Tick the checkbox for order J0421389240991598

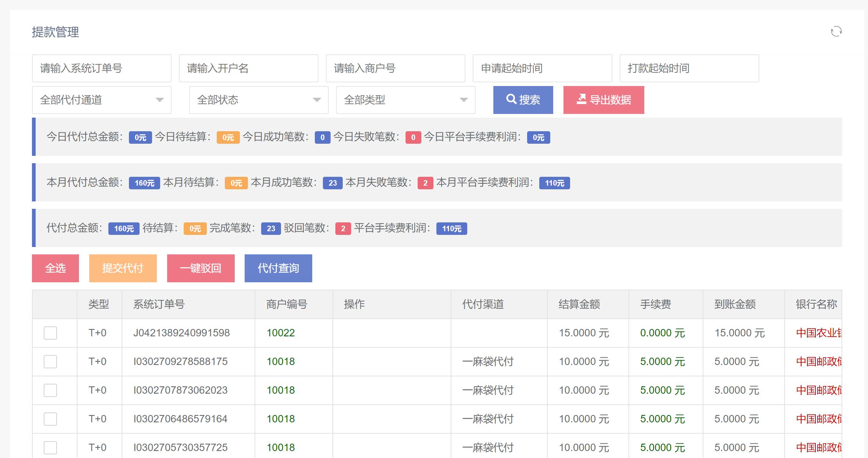(x=50, y=333)
